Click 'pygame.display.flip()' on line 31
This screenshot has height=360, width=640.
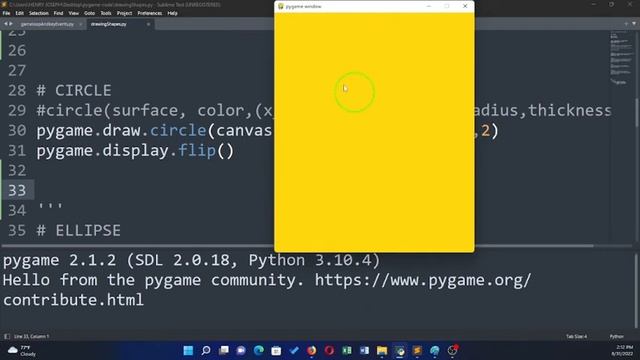click(x=135, y=151)
